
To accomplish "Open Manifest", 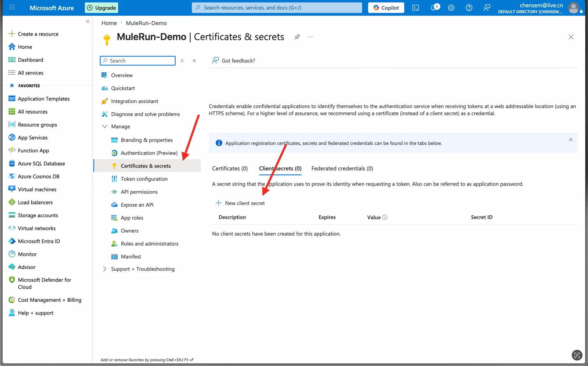I will pos(131,257).
